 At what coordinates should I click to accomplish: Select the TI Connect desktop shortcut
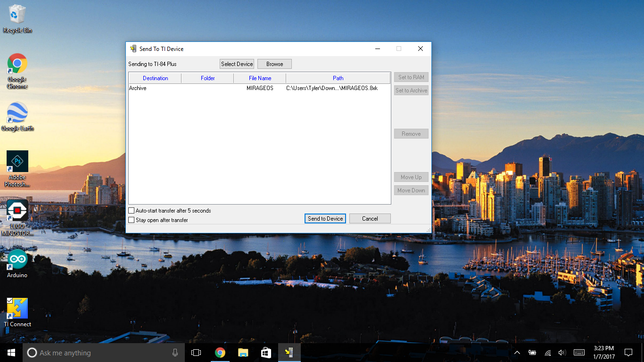tap(17, 313)
